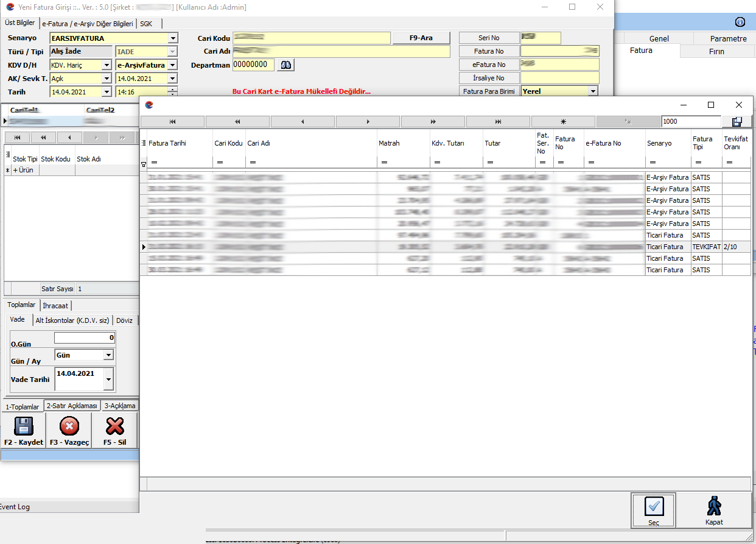Click the Kapat walking-man icon

[714, 506]
